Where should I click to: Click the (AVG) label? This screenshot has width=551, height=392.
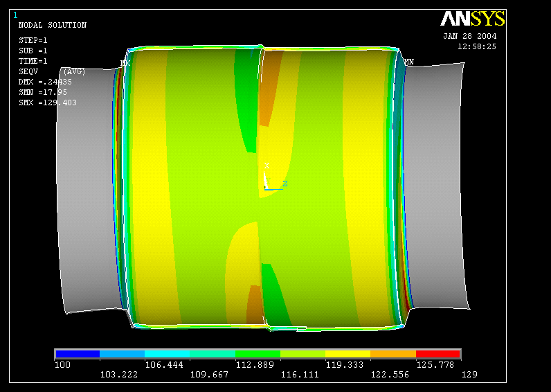(74, 71)
